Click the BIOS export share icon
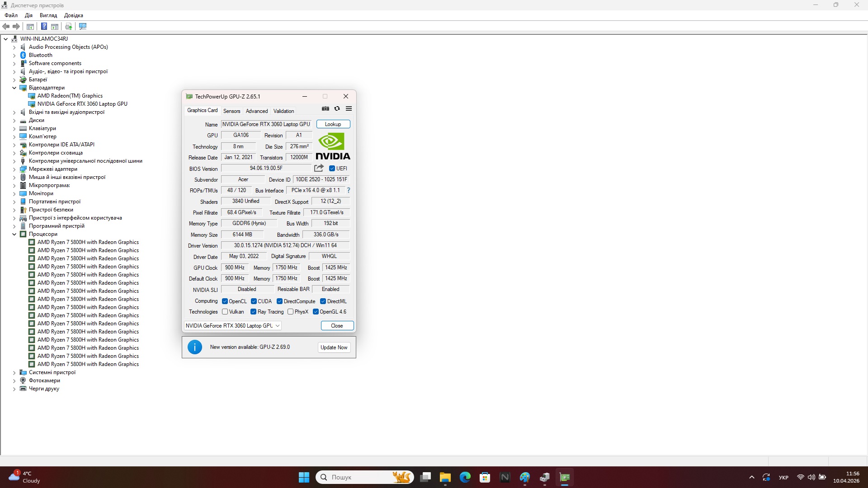The image size is (868, 488). pos(319,168)
